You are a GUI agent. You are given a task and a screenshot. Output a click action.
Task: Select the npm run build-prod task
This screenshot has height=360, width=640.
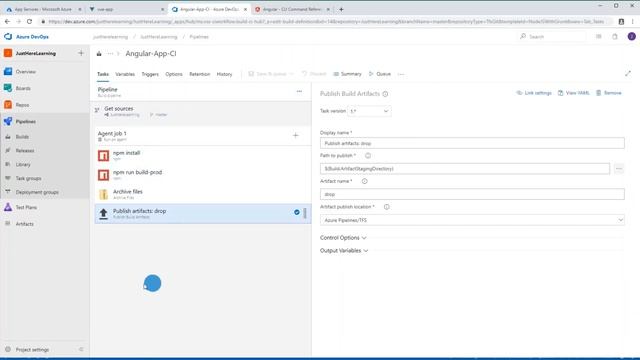click(x=203, y=175)
